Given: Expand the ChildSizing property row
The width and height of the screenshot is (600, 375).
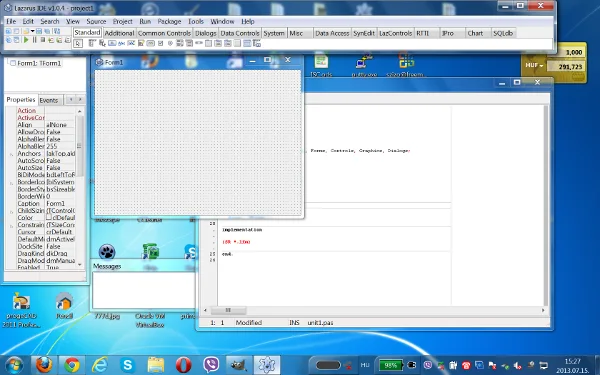Looking at the screenshot, I should point(11,211).
